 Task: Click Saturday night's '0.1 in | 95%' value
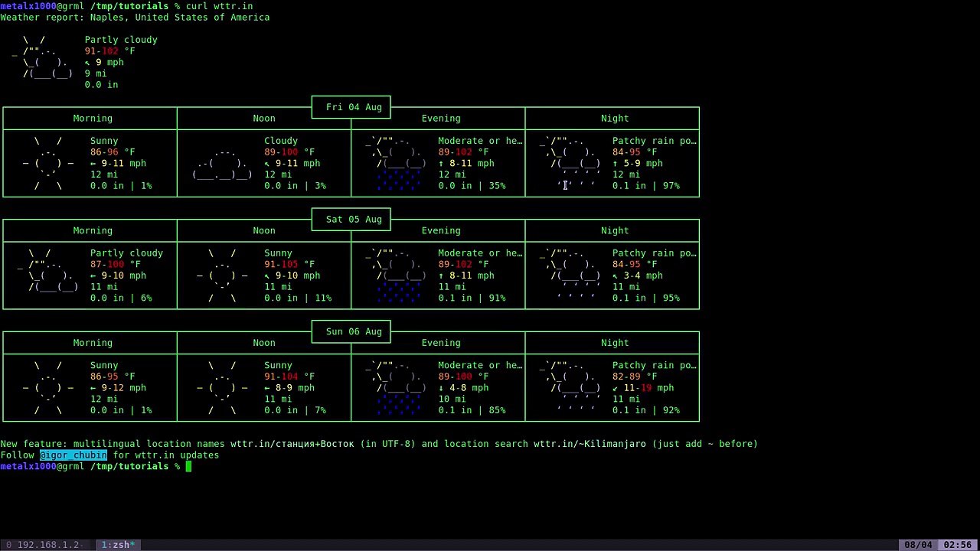click(646, 298)
